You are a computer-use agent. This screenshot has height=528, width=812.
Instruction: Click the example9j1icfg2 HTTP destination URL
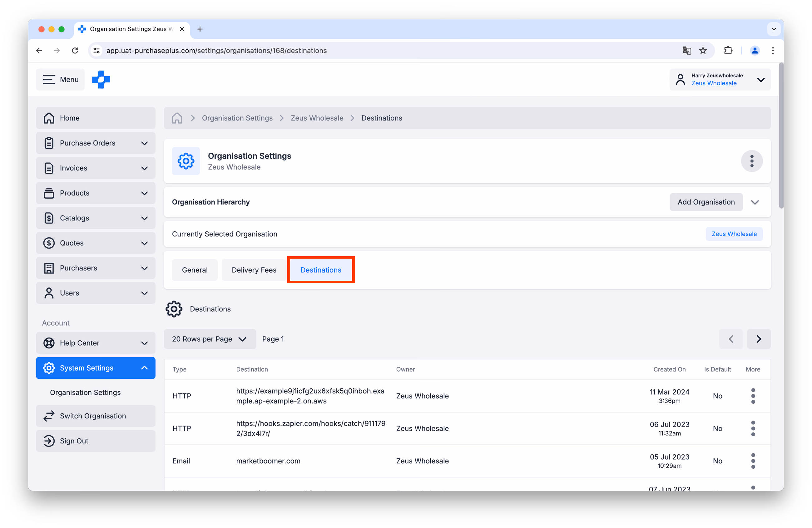(310, 396)
